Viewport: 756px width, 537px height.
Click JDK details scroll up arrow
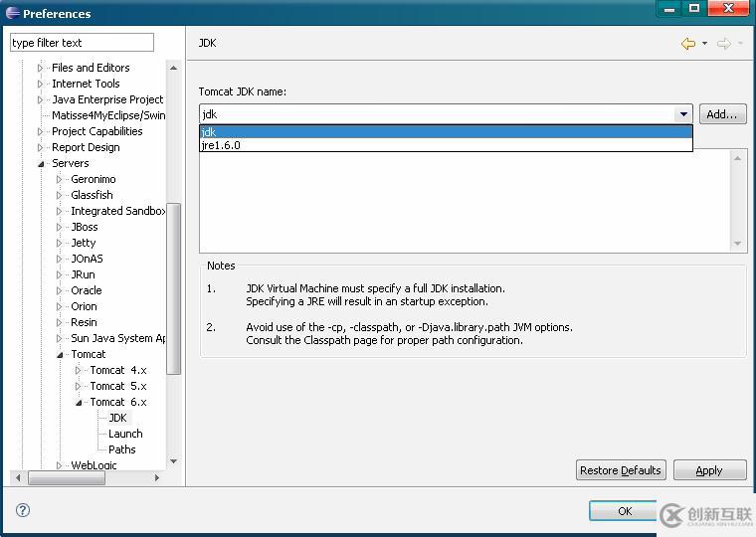[x=738, y=158]
